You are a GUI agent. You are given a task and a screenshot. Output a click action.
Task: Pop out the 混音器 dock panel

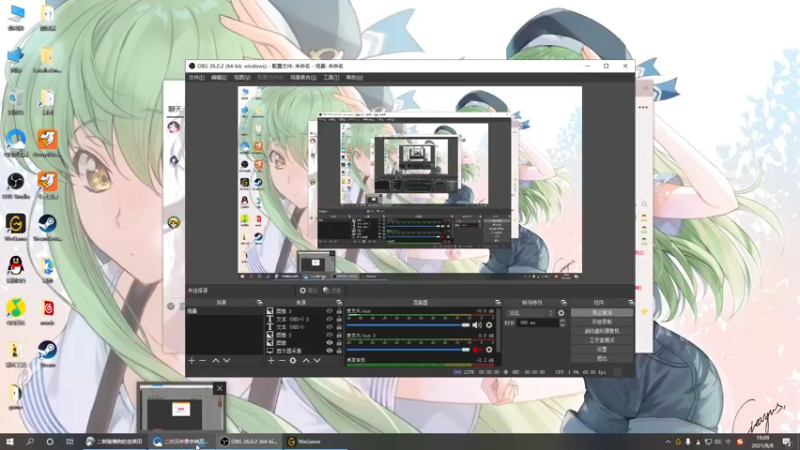click(x=497, y=303)
